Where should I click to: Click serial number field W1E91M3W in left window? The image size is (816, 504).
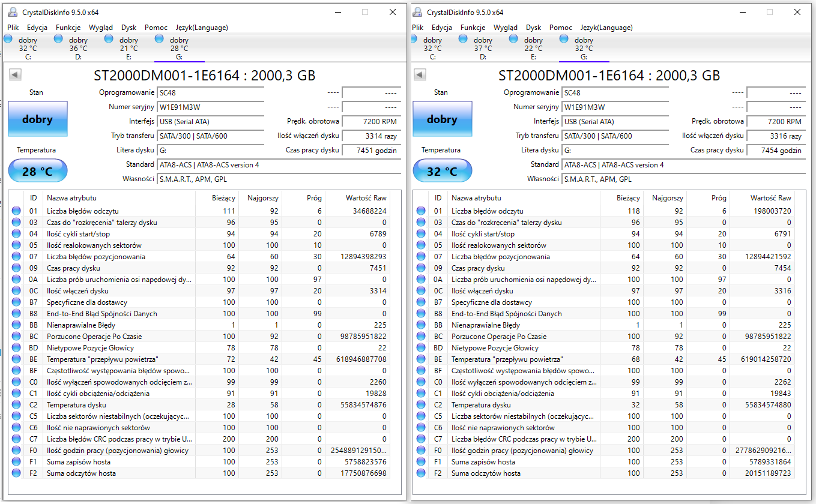(210, 107)
